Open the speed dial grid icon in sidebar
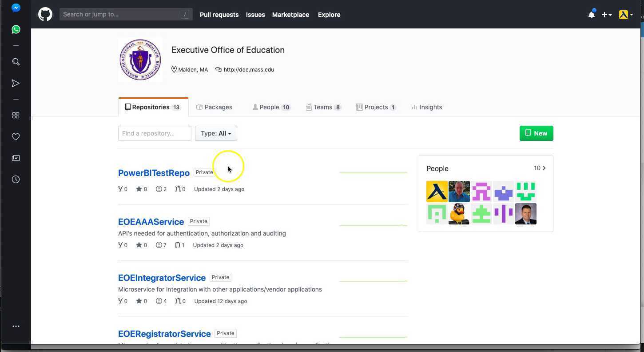644x352 pixels. pyautogui.click(x=16, y=116)
